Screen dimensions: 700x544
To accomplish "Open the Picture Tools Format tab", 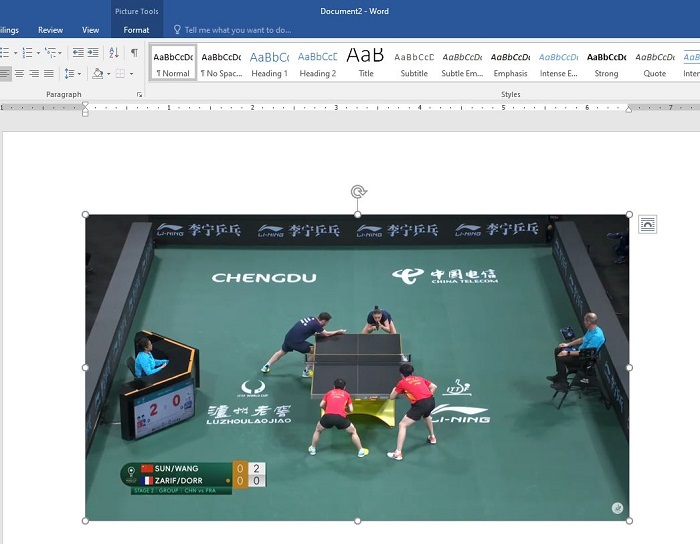I will [136, 30].
